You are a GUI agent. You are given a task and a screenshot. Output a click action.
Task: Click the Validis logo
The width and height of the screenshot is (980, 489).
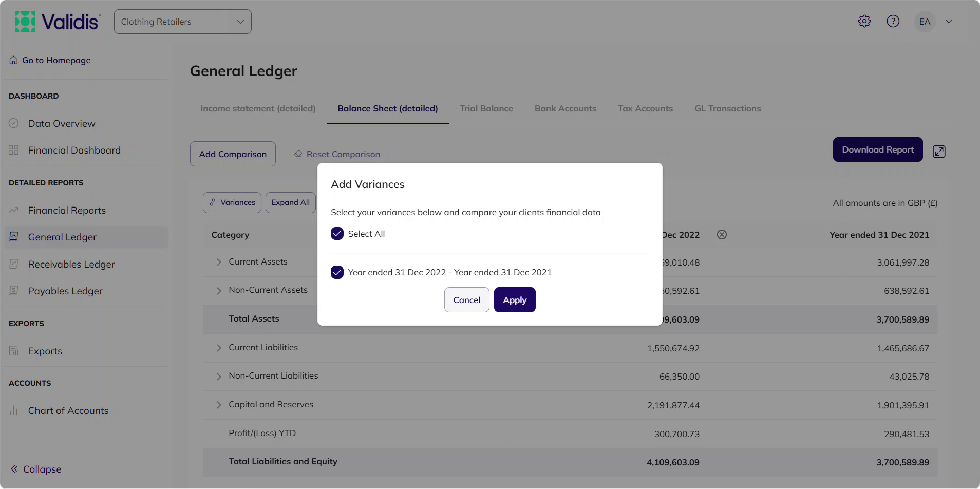58,22
